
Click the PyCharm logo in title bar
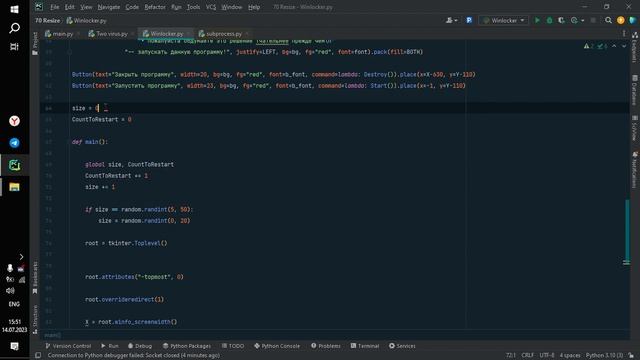click(x=39, y=7)
